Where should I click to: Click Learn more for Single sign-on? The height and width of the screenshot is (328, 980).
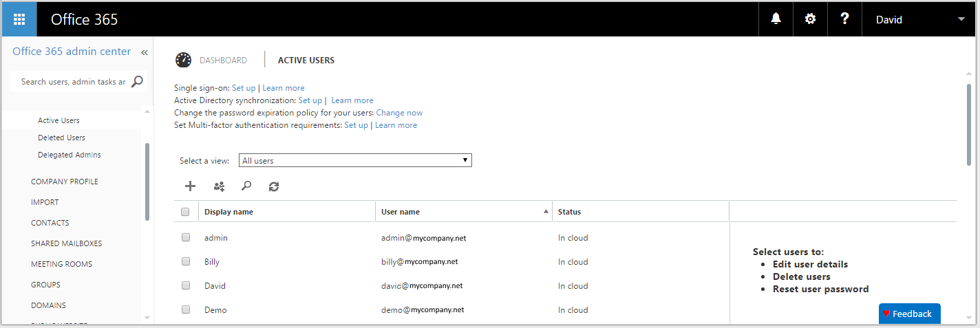[x=284, y=88]
